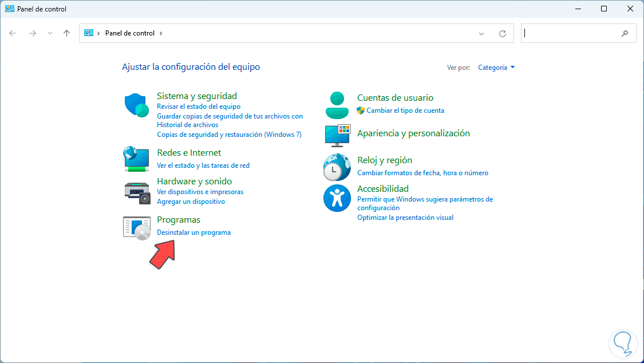The width and height of the screenshot is (644, 363).
Task: Click Optimizar la presentación visual
Action: [x=405, y=218]
